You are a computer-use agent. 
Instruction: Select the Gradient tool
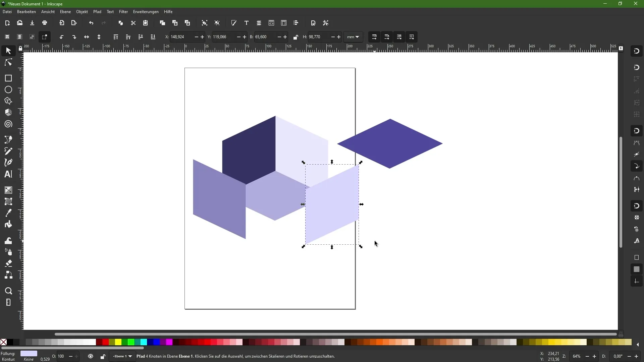8,190
